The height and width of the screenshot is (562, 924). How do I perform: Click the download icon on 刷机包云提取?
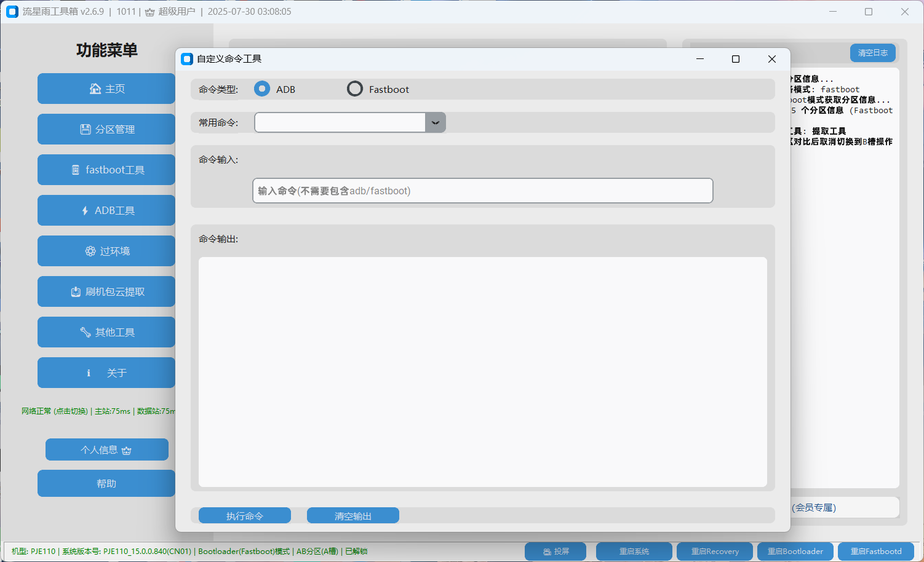76,291
